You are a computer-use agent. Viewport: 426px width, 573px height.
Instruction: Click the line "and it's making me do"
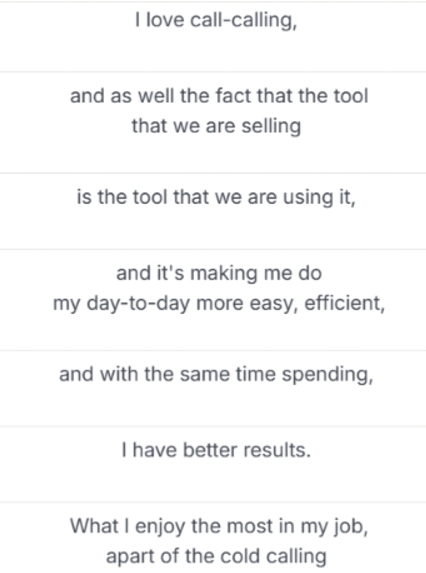point(219,273)
